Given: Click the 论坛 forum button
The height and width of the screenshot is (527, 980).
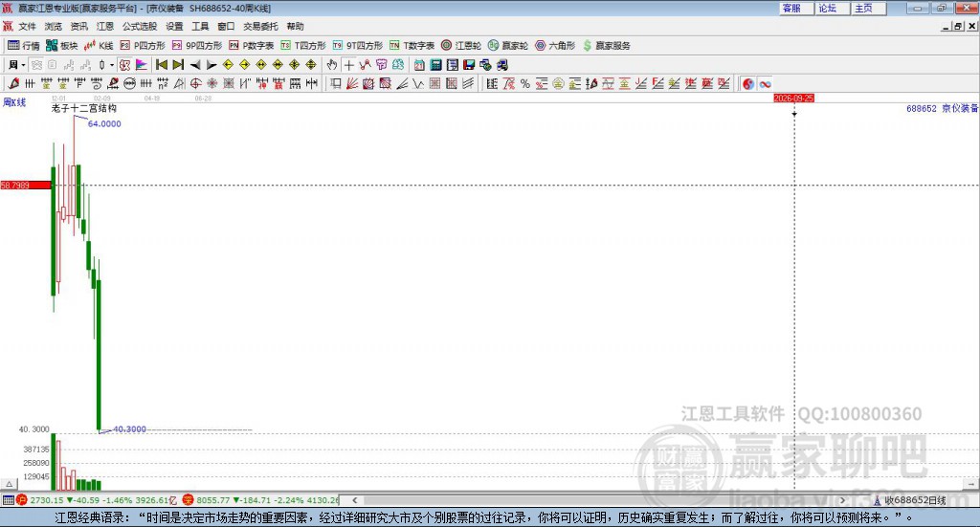Looking at the screenshot, I should (833, 8).
